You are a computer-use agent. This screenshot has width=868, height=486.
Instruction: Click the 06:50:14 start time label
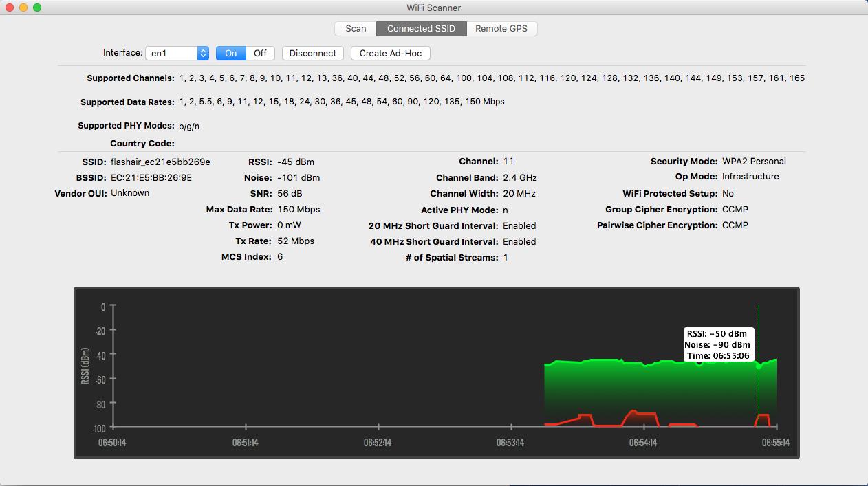click(x=112, y=443)
